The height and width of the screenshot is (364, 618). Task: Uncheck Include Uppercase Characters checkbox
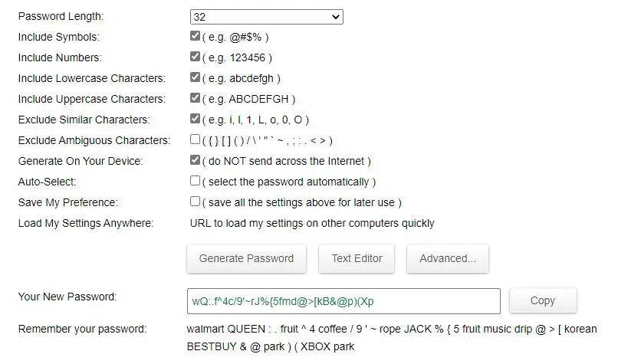coord(195,97)
